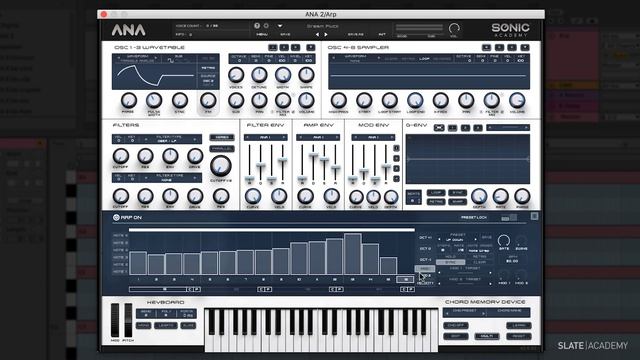The width and height of the screenshot is (640, 360).
Task: Open the sampler WAVEFORM selector
Action: [355, 58]
